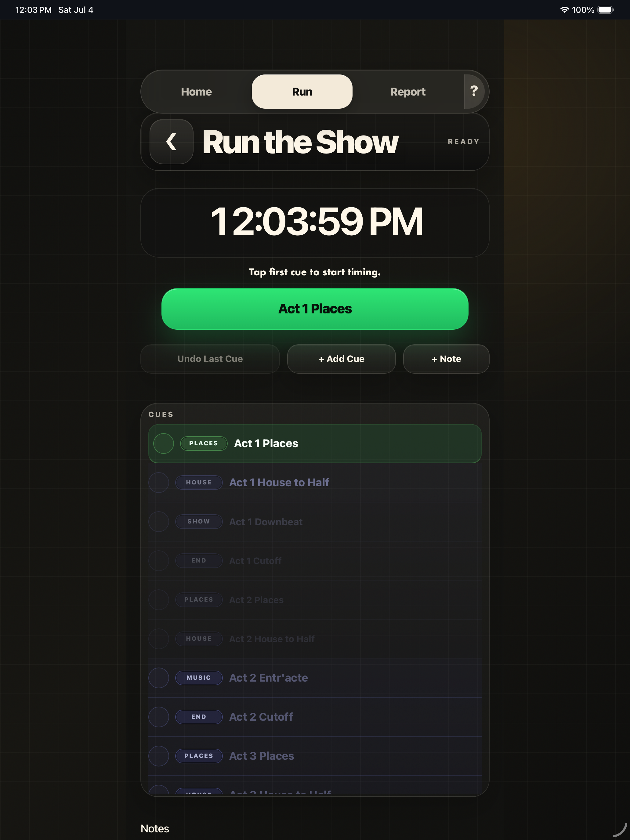The width and height of the screenshot is (630, 840).
Task: Switch to the Home tab
Action: tap(196, 92)
